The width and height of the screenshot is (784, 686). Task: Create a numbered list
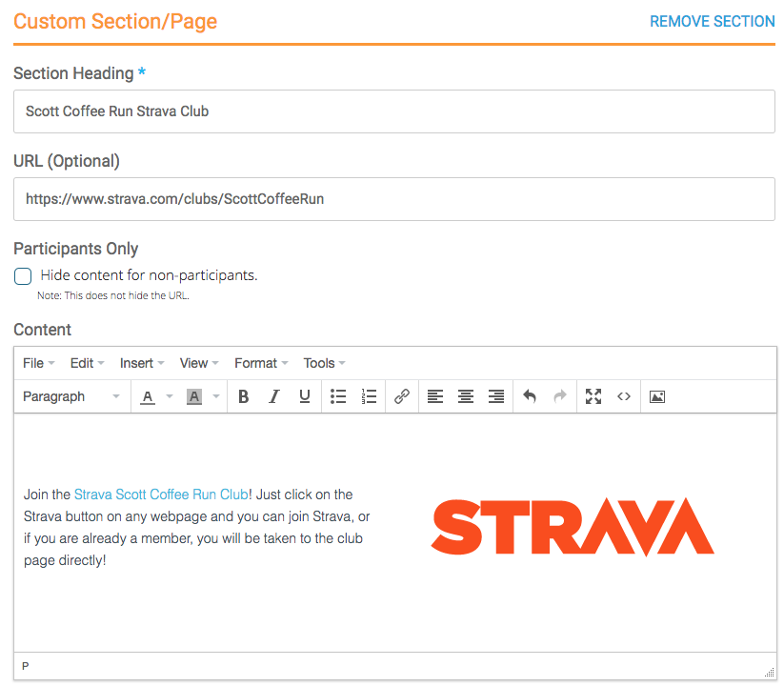[x=369, y=396]
